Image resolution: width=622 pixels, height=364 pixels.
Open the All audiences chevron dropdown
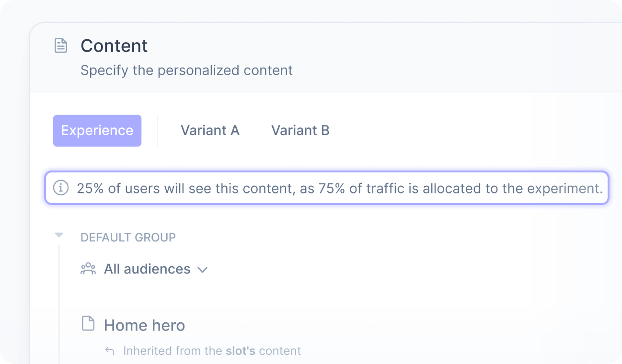(203, 270)
